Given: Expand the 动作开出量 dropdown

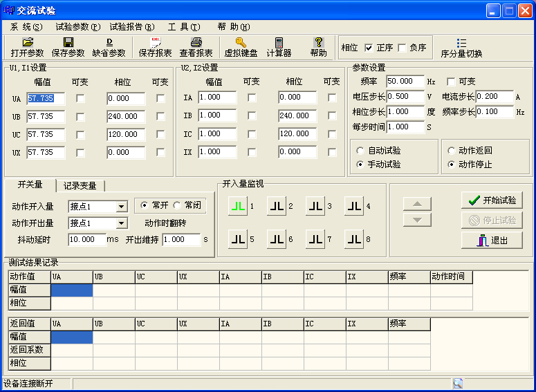Looking at the screenshot, I should tap(121, 223).
